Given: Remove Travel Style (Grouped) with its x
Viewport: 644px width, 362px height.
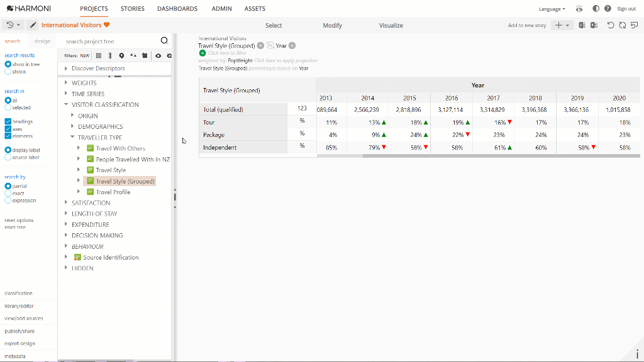Looking at the screenshot, I should 260,45.
